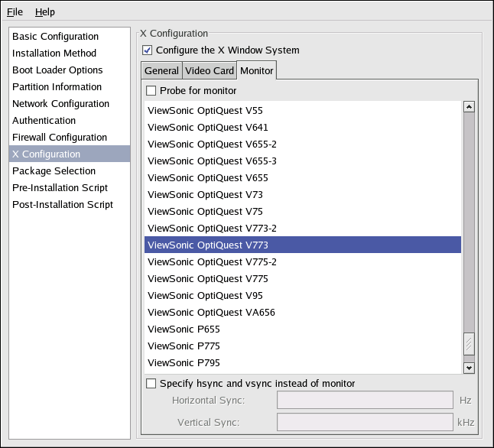Open Partition Information section
Screen dimensions: 494x448
point(57,87)
